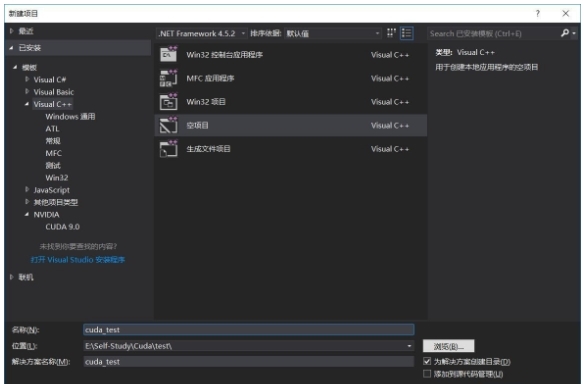The height and width of the screenshot is (384, 584).
Task: Select Visual C++ in the template tree
Action: tap(53, 104)
